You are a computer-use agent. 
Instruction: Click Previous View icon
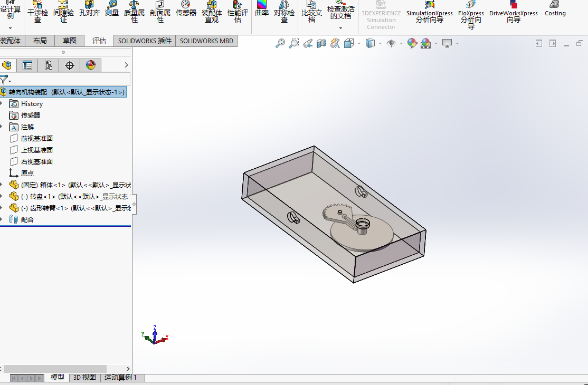(x=308, y=44)
